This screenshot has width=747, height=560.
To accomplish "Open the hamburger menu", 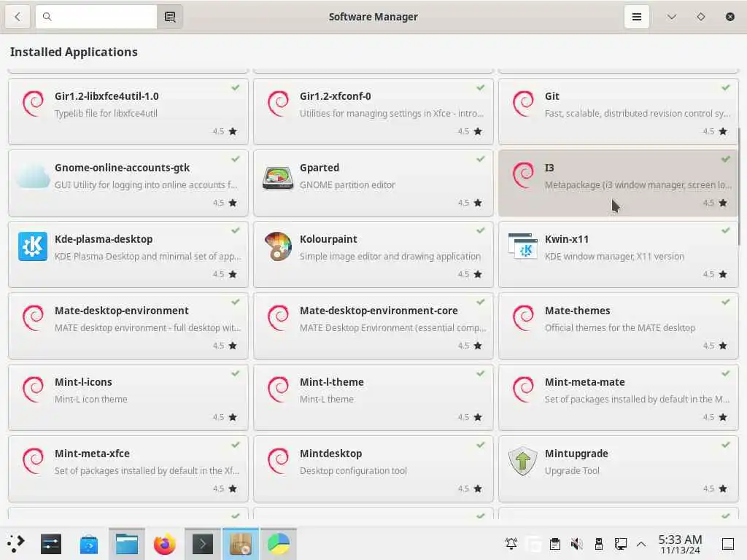I will tap(636, 17).
